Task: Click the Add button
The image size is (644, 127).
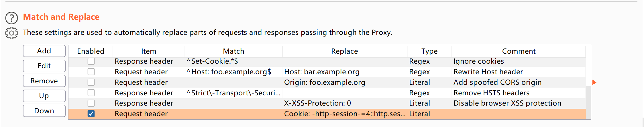Action: click(44, 51)
